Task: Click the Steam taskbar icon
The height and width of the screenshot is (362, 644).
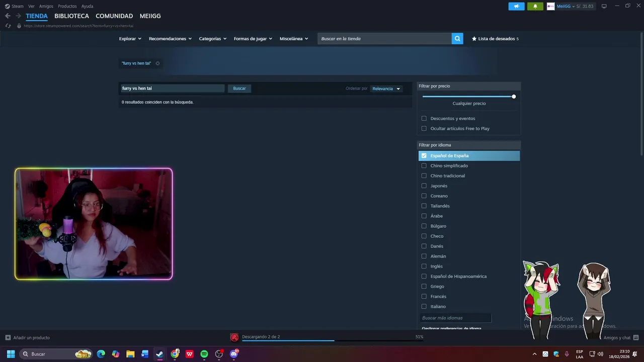Action: (x=159, y=354)
